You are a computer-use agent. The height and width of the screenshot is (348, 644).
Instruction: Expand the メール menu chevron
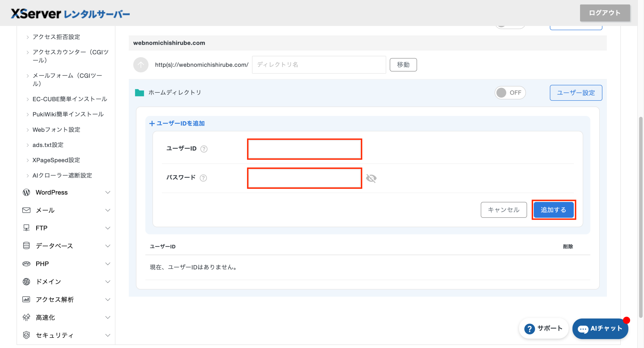pos(108,210)
